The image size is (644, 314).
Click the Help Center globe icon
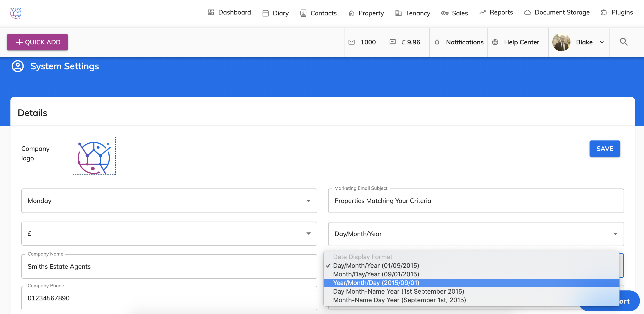495,42
